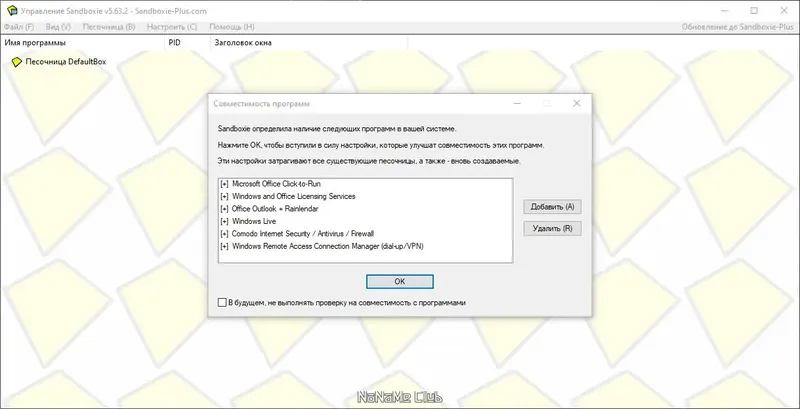Screen dimensions: 800x409
Task: Expand the Вид (V) menu
Action: pyautogui.click(x=58, y=27)
